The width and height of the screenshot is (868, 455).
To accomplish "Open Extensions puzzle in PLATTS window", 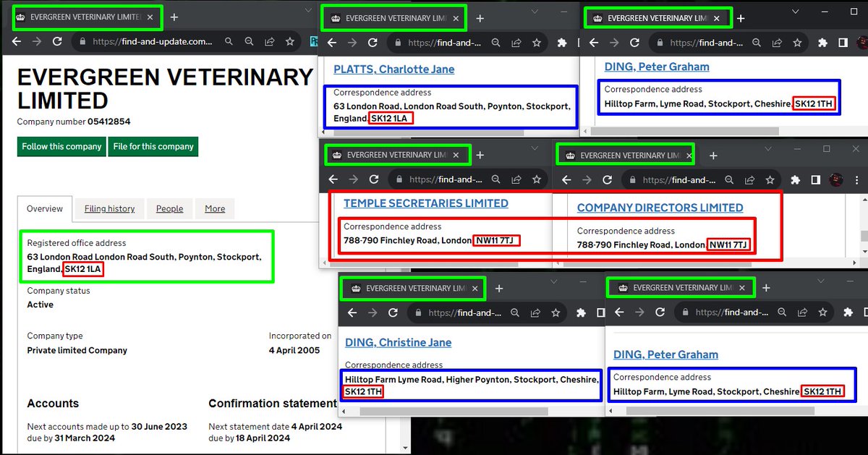I will [561, 43].
